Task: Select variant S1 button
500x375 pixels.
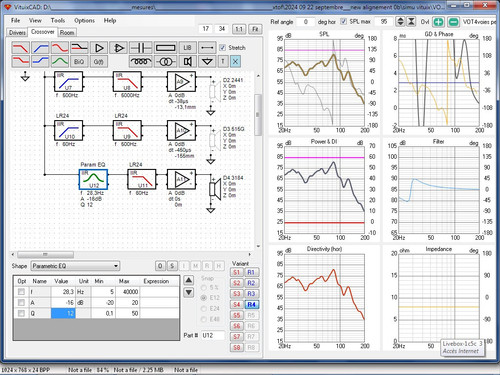Action: 236,272
